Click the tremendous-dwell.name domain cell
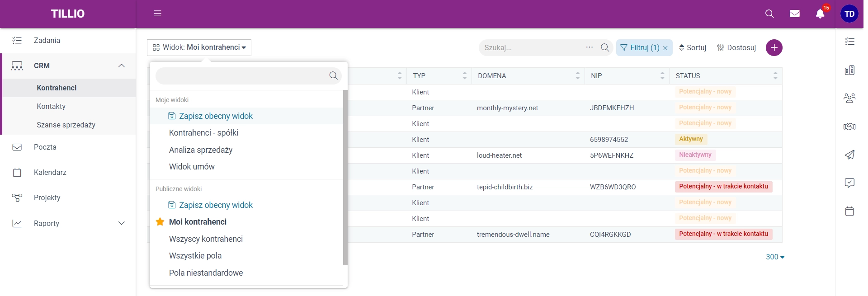The image size is (868, 296). [x=513, y=235]
